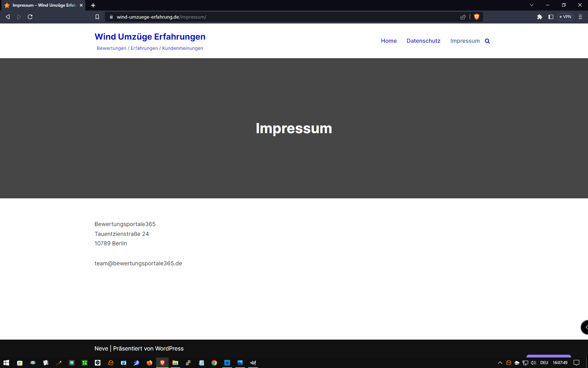
Task: Click the Tauentzienstraße 24 text
Action: point(121,234)
